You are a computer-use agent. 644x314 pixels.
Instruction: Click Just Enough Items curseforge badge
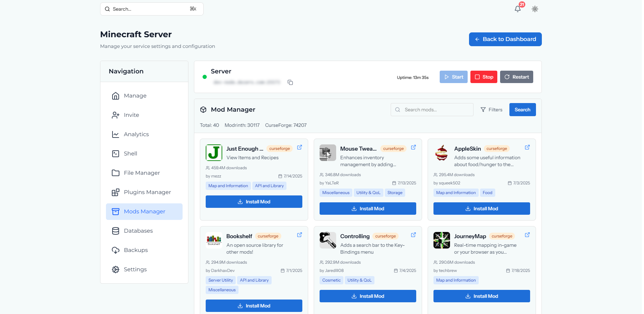pyautogui.click(x=280, y=149)
